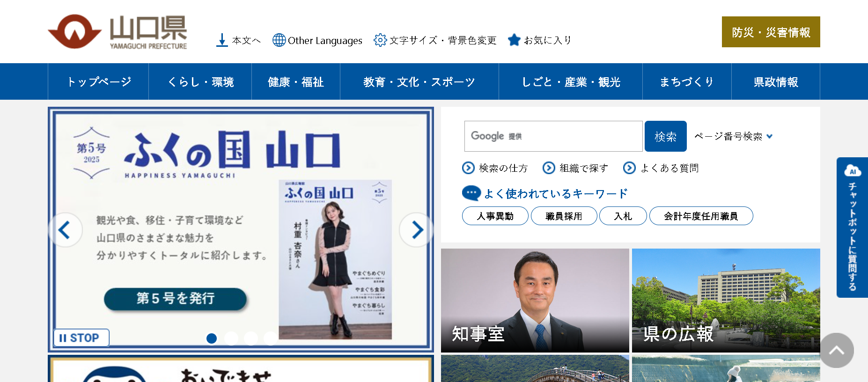868x382 pixels.
Task: Click the 入札 keyword tag
Action: click(623, 216)
